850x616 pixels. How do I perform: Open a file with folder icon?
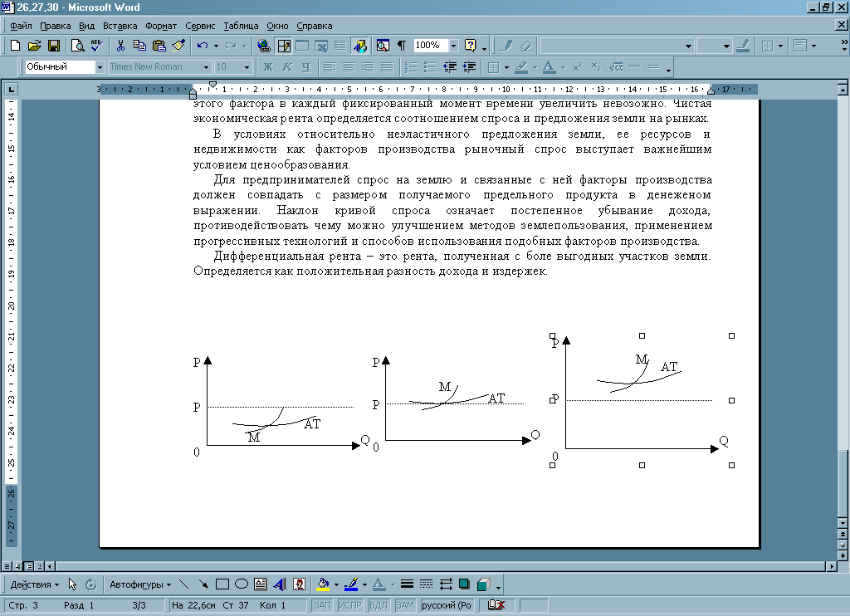click(34, 46)
